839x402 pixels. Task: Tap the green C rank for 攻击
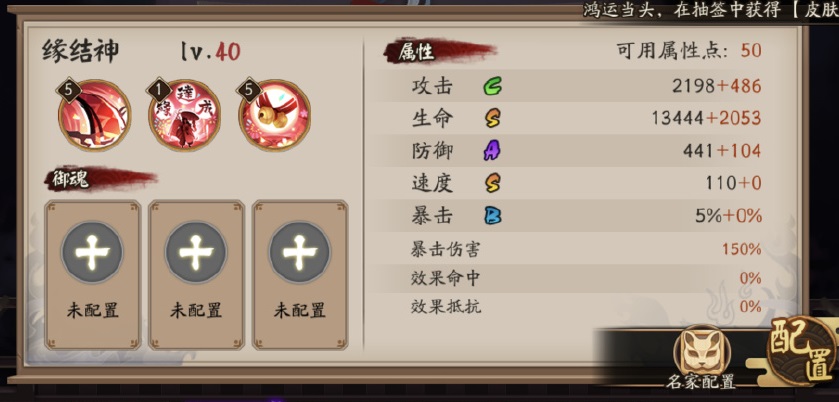[x=492, y=86]
